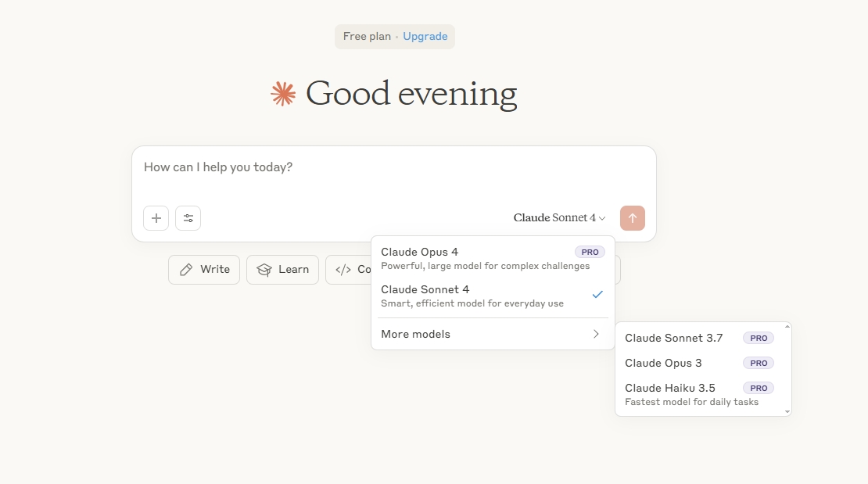Click the PRO badge next to Claude Opus 4
Viewport: 868px width, 484px height.
pyautogui.click(x=590, y=252)
